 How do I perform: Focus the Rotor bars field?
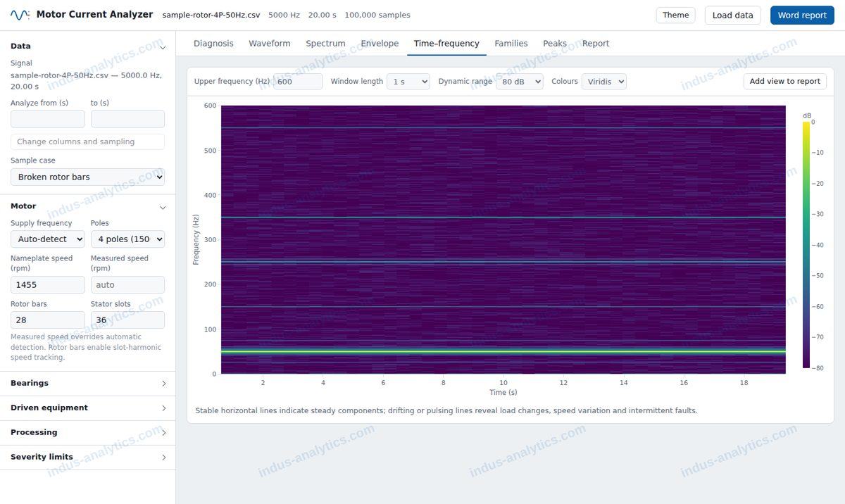48,320
